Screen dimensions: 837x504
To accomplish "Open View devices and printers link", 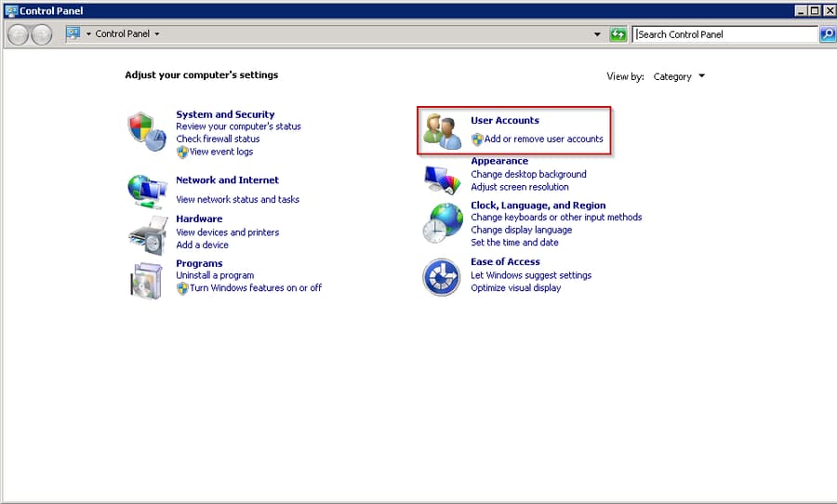I will pyautogui.click(x=228, y=232).
